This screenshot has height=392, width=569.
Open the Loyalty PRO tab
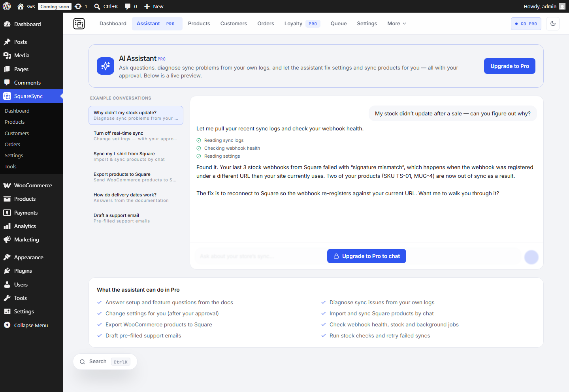302,24
